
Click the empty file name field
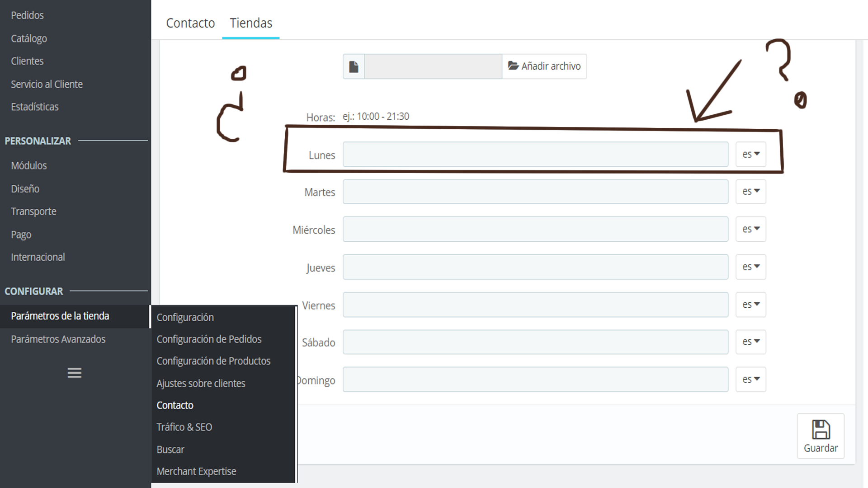[433, 67]
